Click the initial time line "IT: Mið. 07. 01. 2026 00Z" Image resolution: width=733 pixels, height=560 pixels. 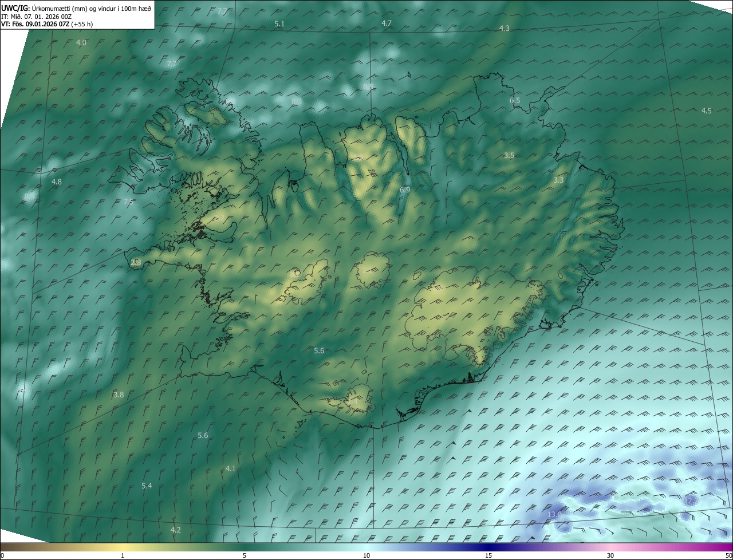point(36,17)
